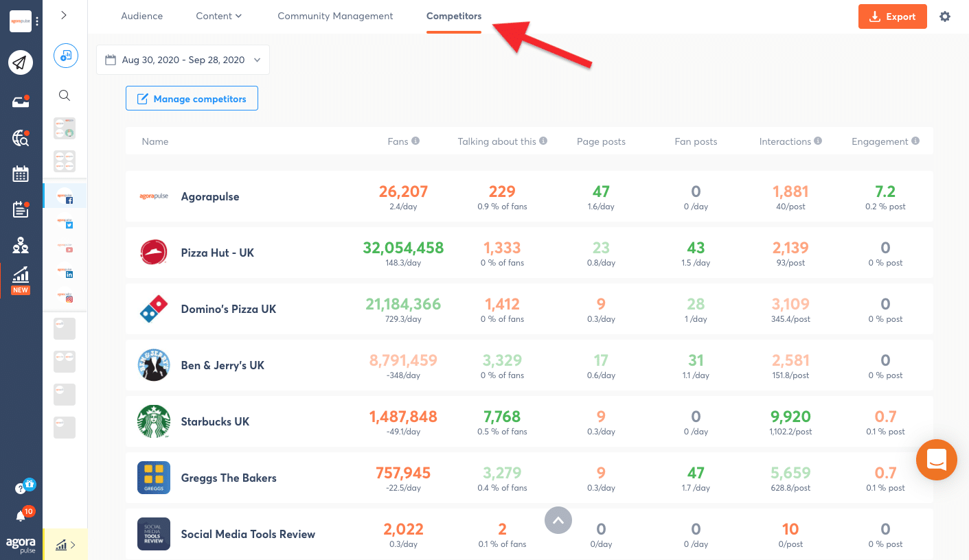The width and height of the screenshot is (969, 560).
Task: Expand the Content tab dropdown
Action: coord(218,16)
